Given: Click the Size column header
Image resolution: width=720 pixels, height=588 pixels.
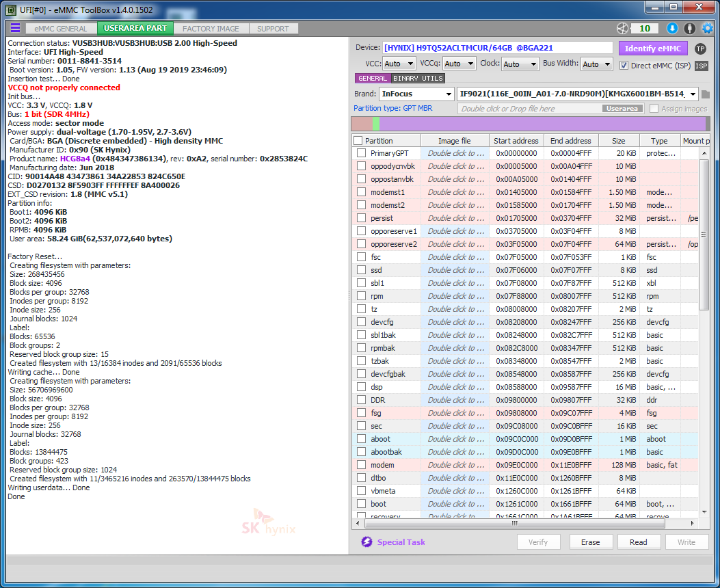Looking at the screenshot, I should pos(618,141).
